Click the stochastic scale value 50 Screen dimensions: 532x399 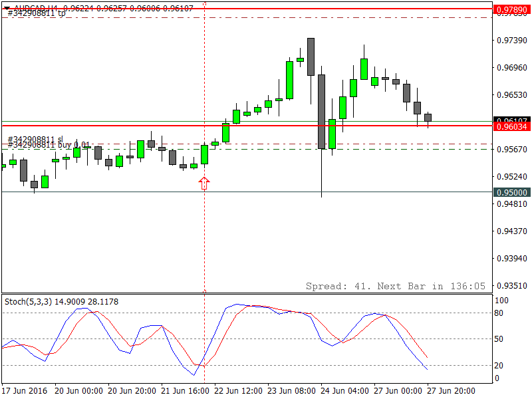(499, 339)
